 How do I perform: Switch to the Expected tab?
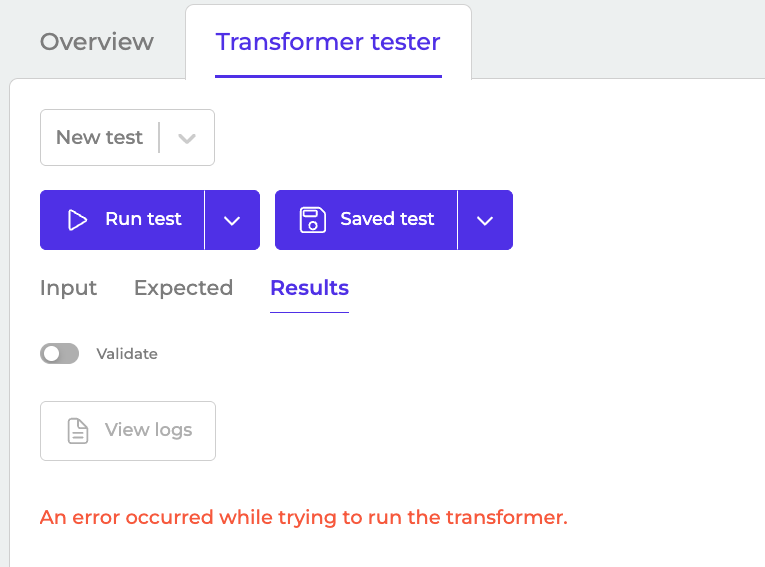[x=183, y=288]
